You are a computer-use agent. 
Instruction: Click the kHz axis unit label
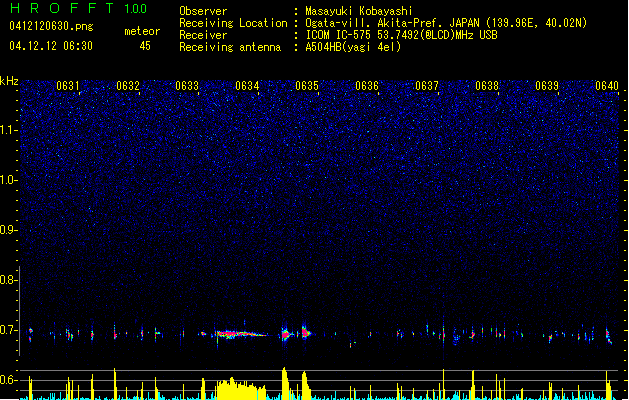point(9,81)
